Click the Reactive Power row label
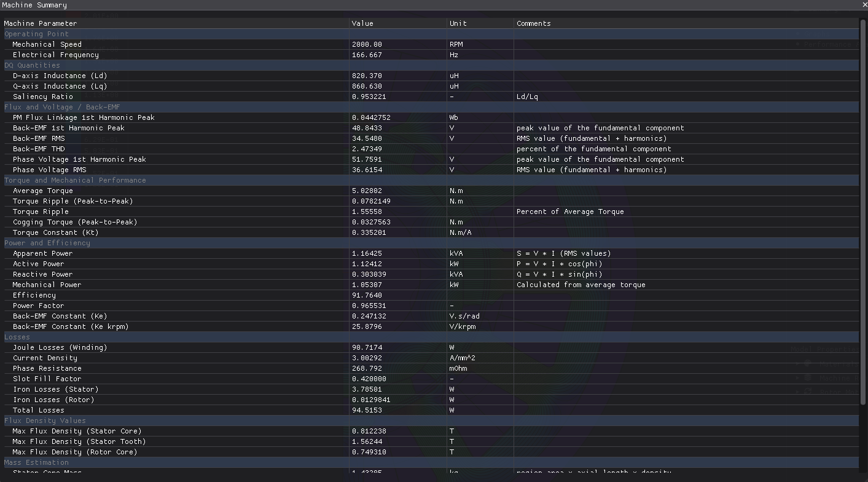 [x=42, y=274]
